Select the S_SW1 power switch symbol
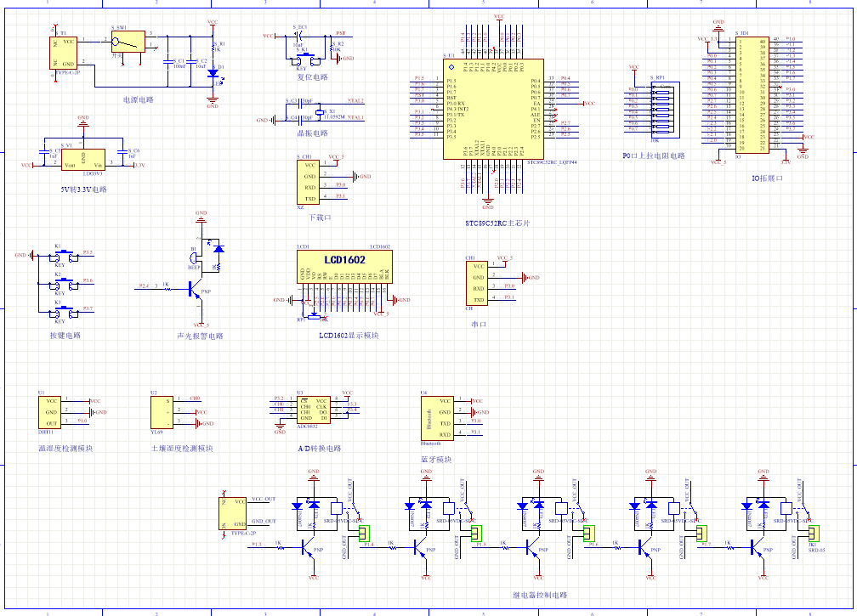The width and height of the screenshot is (857, 616). [128, 41]
